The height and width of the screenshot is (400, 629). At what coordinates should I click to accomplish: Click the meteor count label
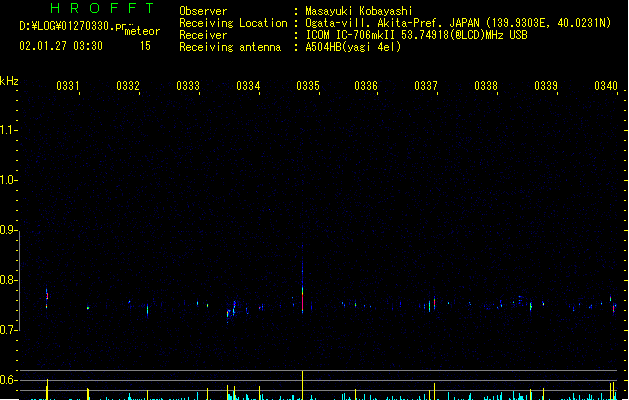point(142,31)
